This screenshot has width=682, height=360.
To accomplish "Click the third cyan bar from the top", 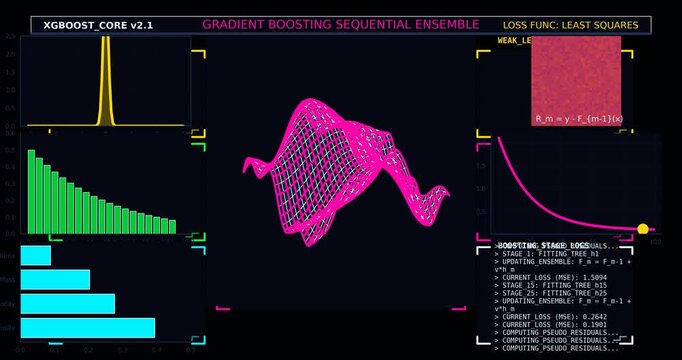I will (68, 303).
